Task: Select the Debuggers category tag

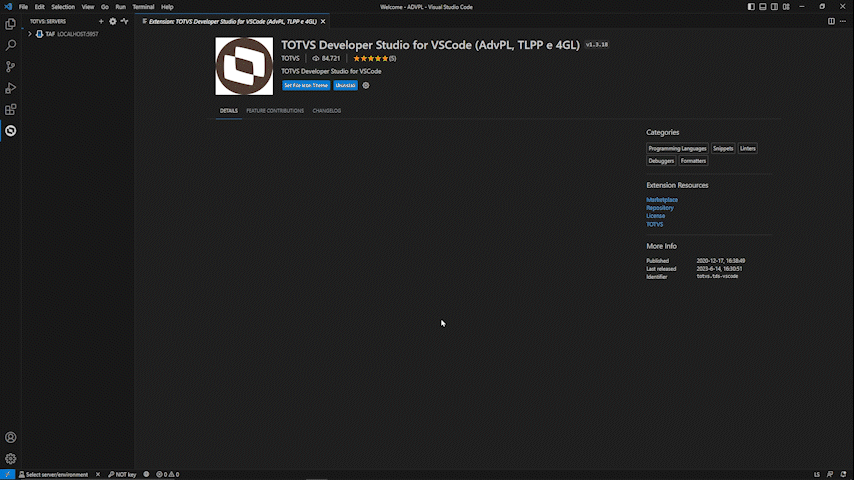Action: [661, 161]
